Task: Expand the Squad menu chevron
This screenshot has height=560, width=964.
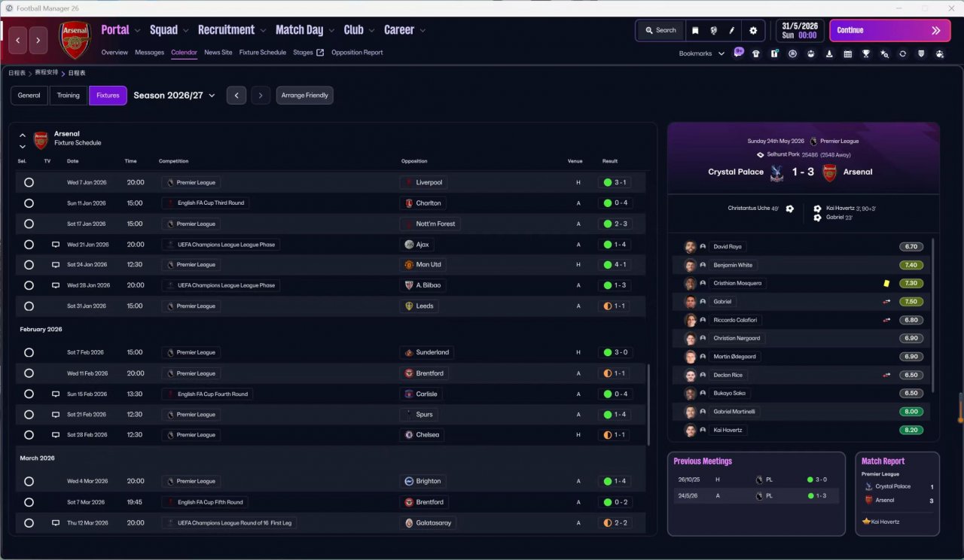Action: coord(185,31)
